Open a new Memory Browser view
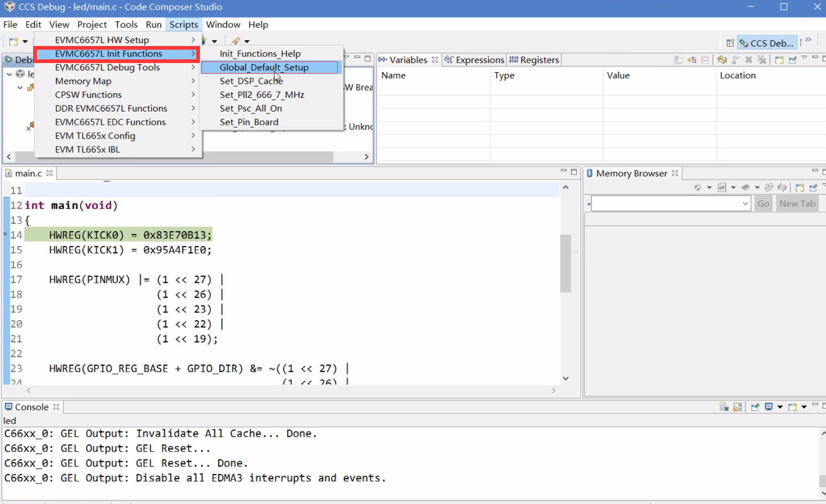The height and width of the screenshot is (504, 826). click(x=800, y=187)
